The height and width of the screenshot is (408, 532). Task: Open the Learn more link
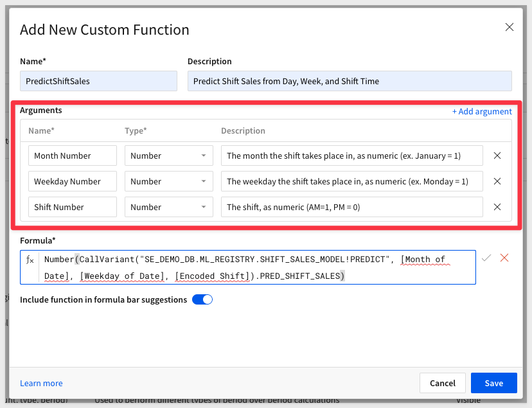click(41, 383)
